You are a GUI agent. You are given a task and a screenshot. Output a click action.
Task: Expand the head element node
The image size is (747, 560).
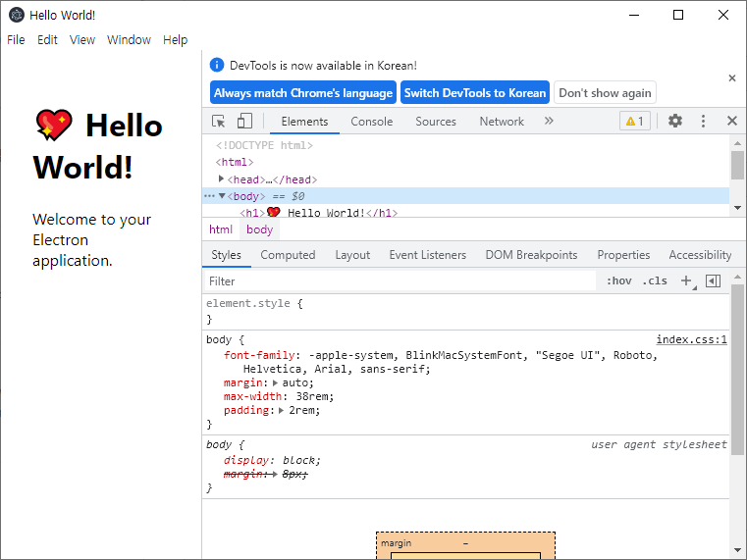pyautogui.click(x=221, y=178)
